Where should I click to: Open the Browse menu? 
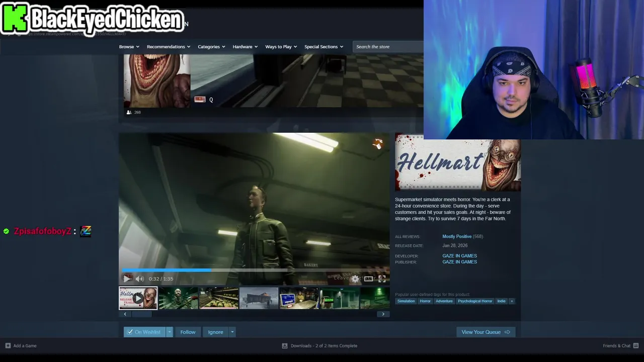coord(129,47)
